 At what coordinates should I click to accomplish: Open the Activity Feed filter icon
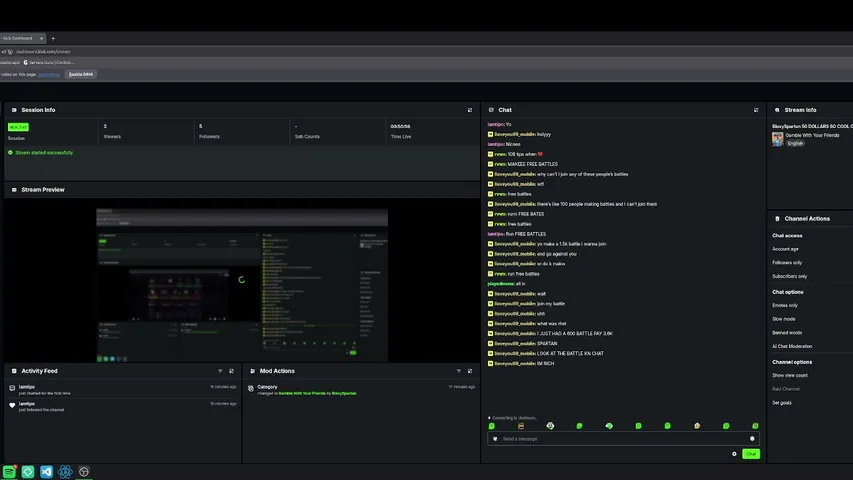point(220,371)
